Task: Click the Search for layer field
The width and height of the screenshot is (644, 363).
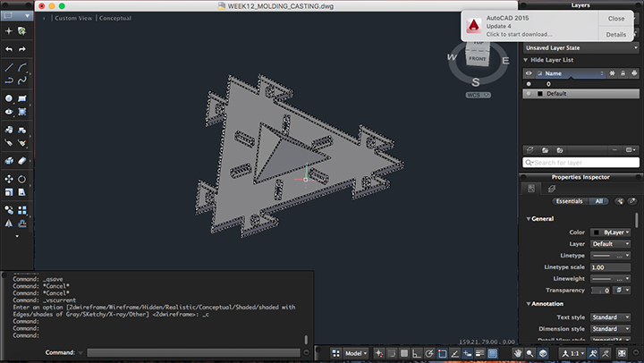Action: pos(581,163)
